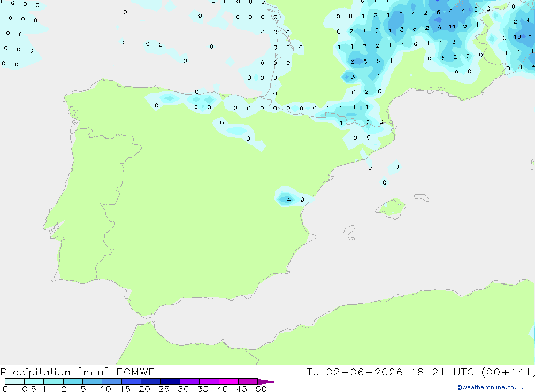
Task: Click the weatheronline.co.uk copyright link
Action: [x=490, y=387]
